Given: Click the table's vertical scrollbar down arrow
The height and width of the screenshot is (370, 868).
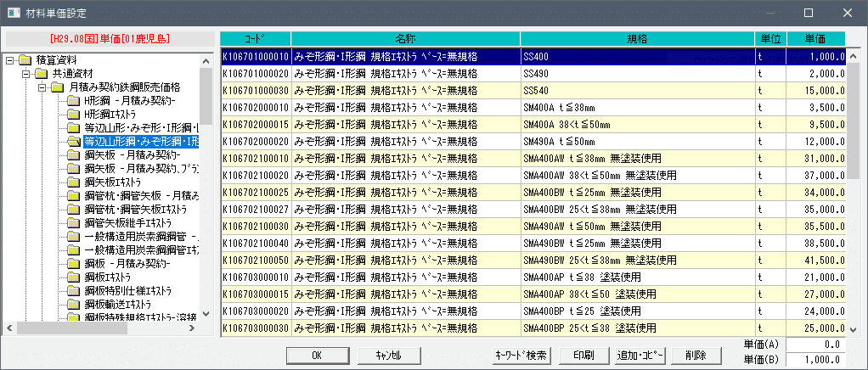Looking at the screenshot, I should point(854,329).
